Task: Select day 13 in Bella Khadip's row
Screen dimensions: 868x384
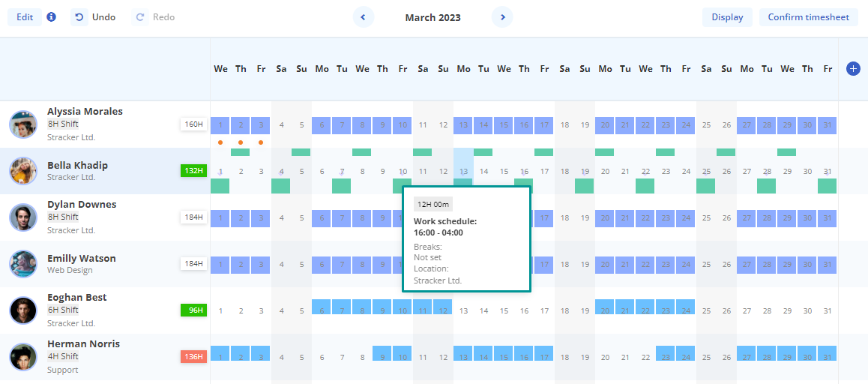Action: [463, 171]
